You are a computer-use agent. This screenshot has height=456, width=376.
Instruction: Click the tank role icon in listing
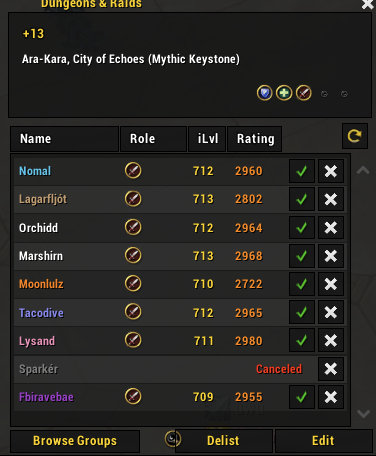pyautogui.click(x=265, y=93)
